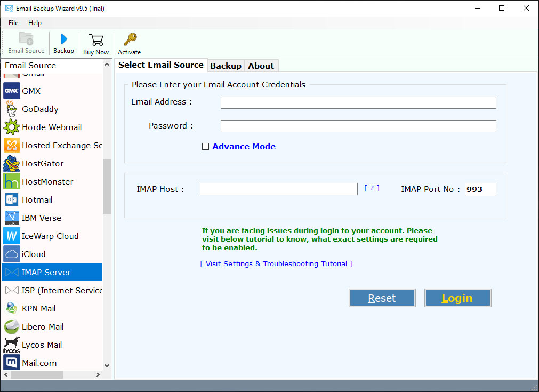Select IMAP Server envelope icon

[12, 273]
